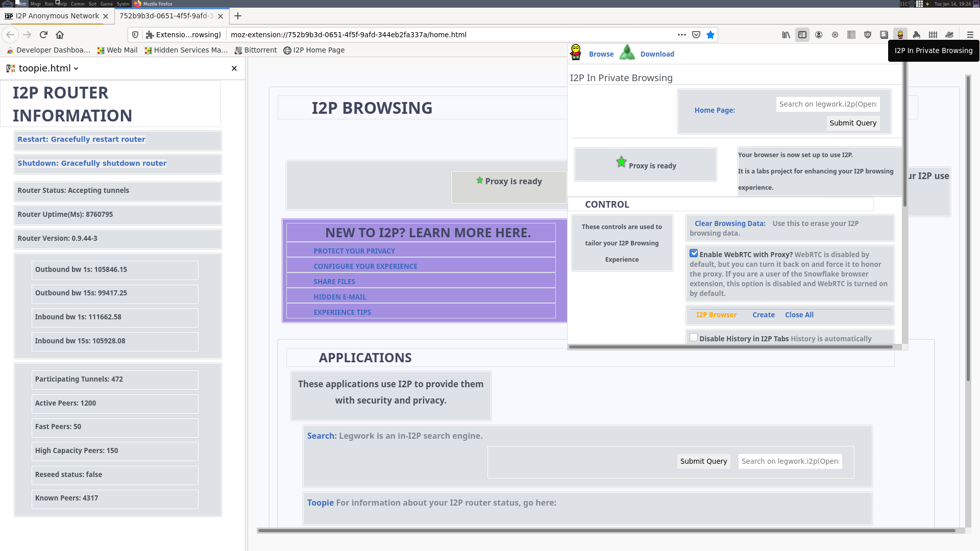Screen dimensions: 980x551
Task: Check Disable History in I2P Tabs
Action: click(x=693, y=337)
